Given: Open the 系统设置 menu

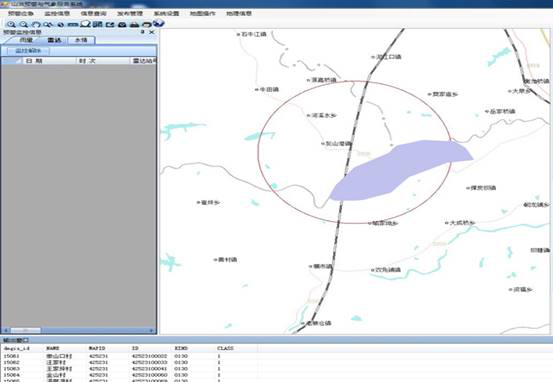Looking at the screenshot, I should click(x=166, y=13).
